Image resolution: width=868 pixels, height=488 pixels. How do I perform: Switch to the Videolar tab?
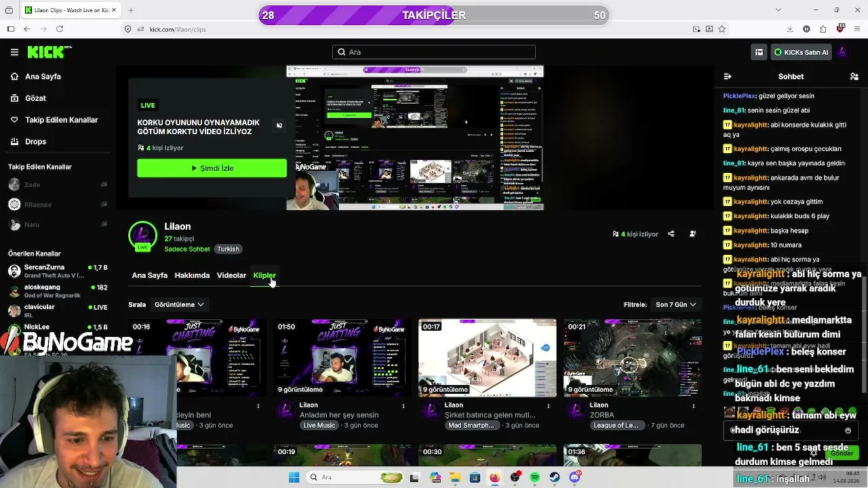[x=231, y=276]
